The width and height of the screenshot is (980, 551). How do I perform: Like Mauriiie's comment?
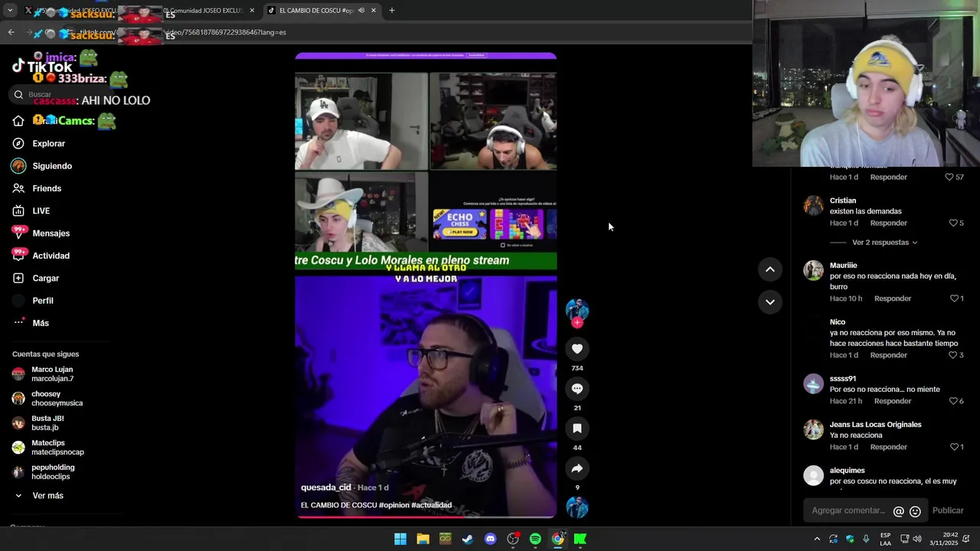click(x=954, y=298)
